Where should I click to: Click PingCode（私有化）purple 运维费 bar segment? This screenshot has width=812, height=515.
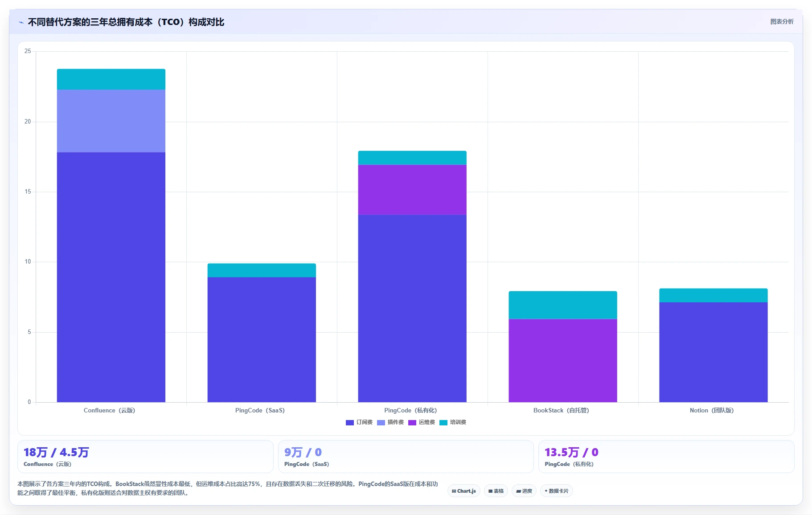pos(412,190)
